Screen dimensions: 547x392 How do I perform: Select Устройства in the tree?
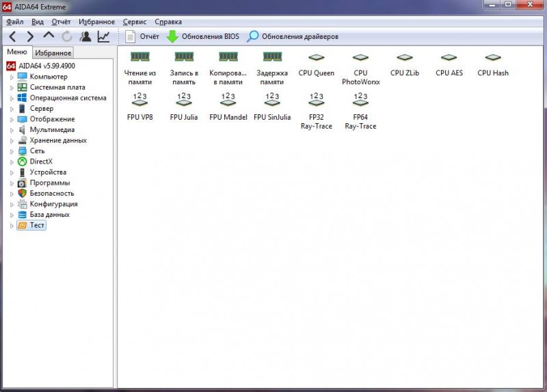point(42,172)
